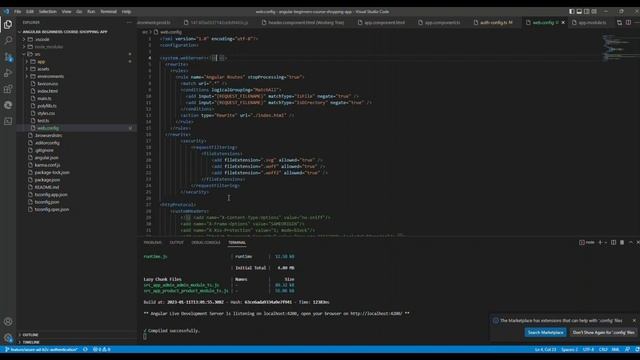Image resolution: width=640 pixels, height=360 pixels.
Task: Kill terminal using the trash icon
Action: tap(622, 242)
